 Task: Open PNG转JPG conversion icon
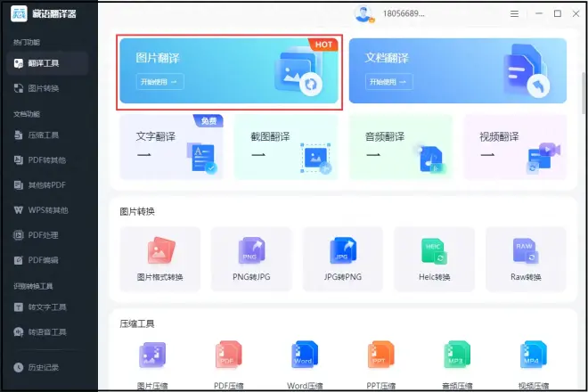point(251,250)
